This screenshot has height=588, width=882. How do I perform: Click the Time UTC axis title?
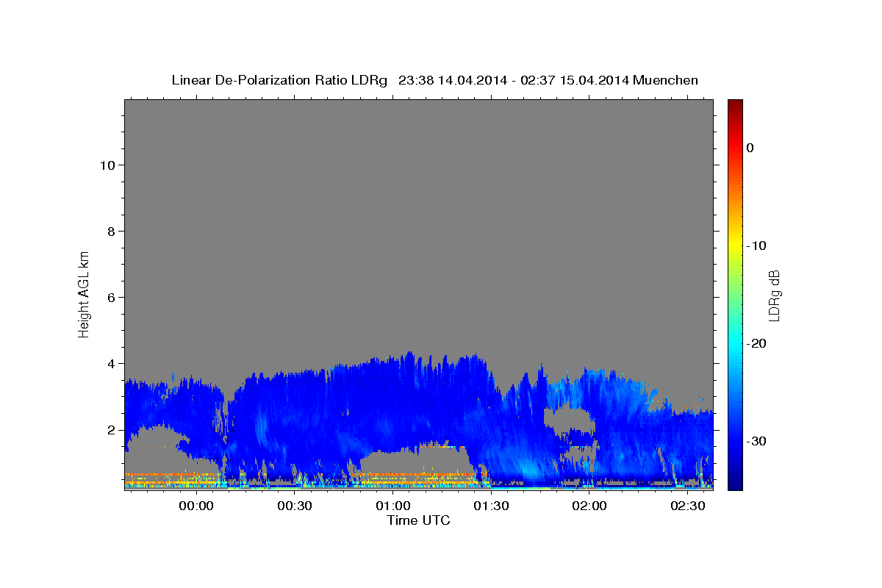418,520
